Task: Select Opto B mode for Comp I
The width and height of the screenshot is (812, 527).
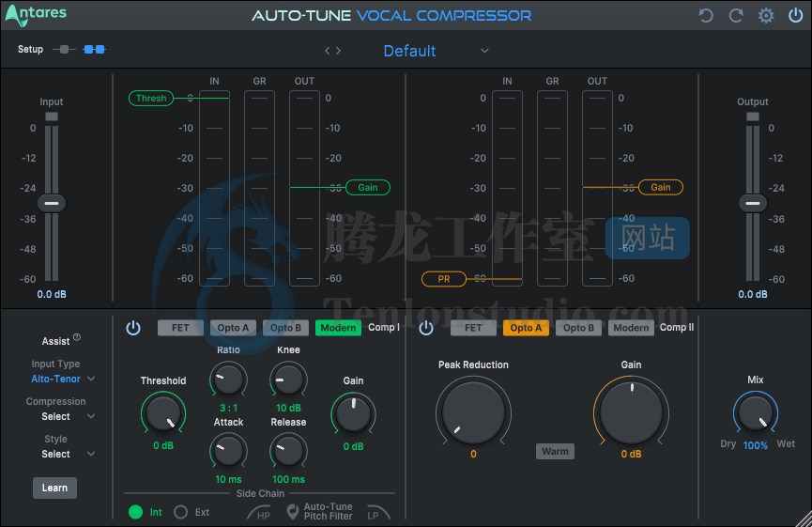Action: (286, 328)
